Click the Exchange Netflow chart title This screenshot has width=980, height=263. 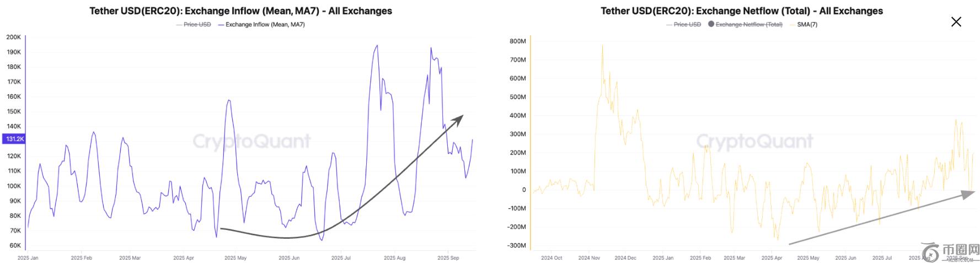tap(742, 10)
